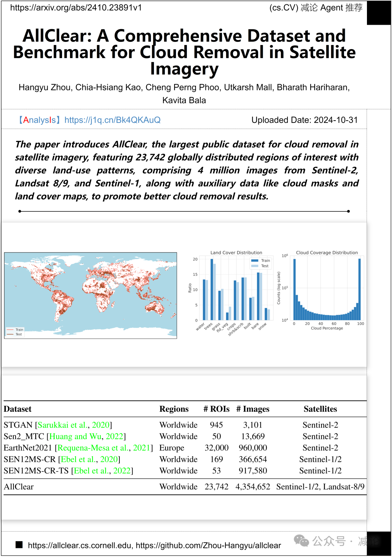Click the (cs.CV) category label
Viewport: 392px width, 557px height.
(x=284, y=8)
